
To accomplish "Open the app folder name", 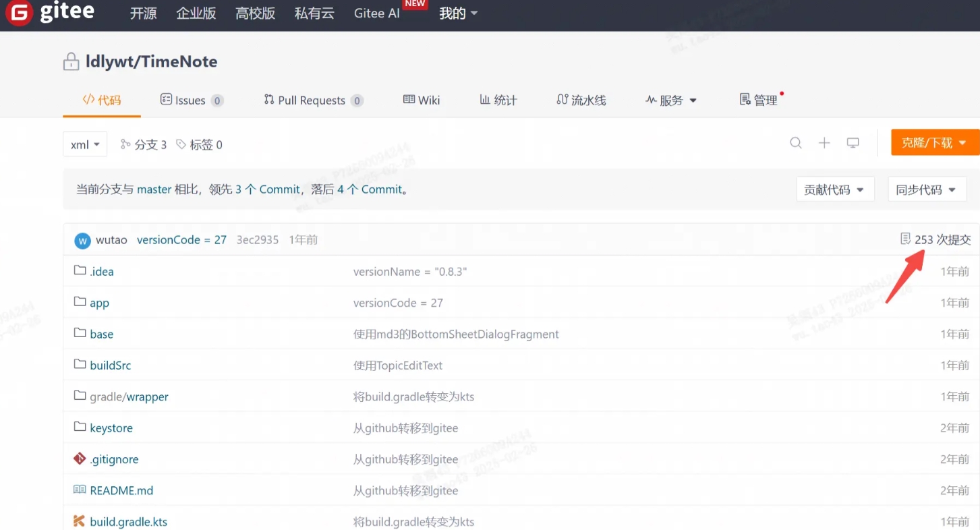I will [x=99, y=303].
